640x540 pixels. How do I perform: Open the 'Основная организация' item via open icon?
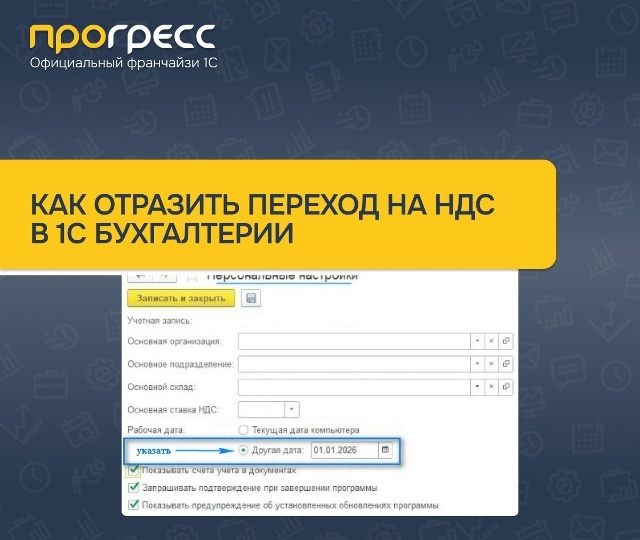click(506, 341)
